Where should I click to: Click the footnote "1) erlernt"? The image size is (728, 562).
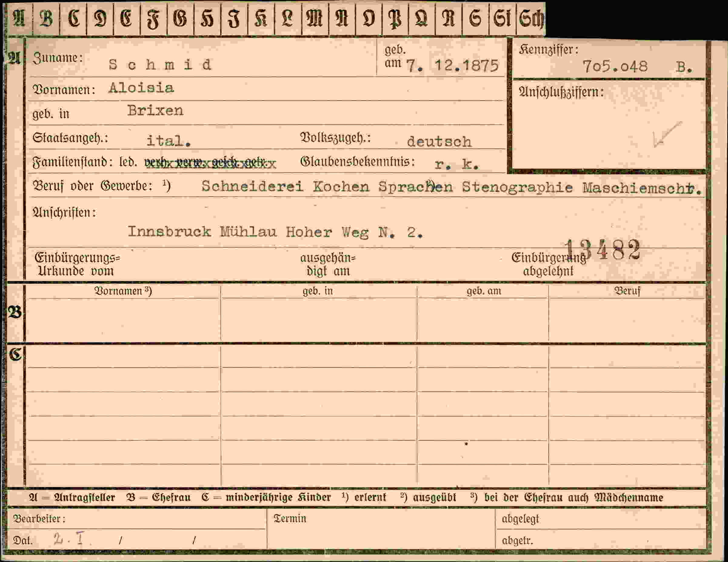point(364,497)
